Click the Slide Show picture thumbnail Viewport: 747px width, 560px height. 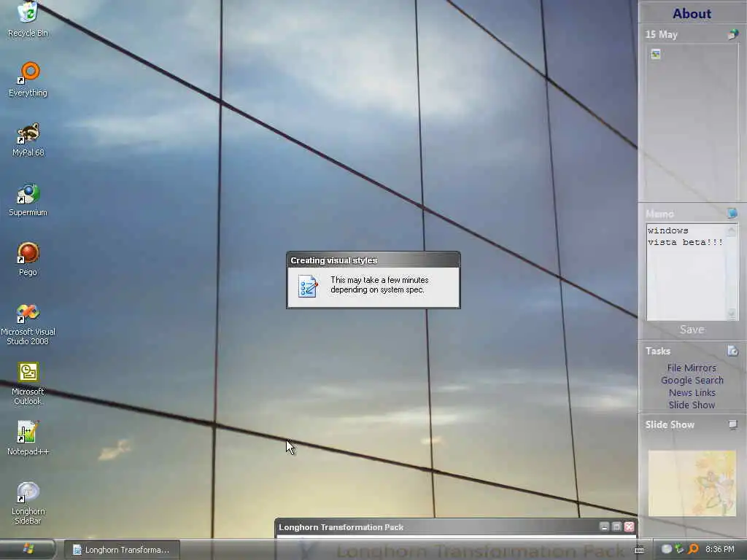pos(692,483)
